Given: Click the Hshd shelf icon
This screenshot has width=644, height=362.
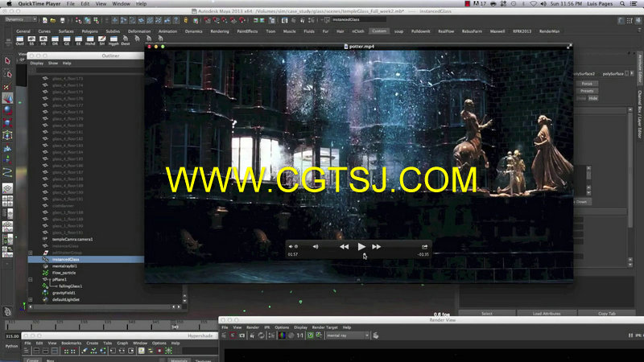Looking at the screenshot, I should 90,40.
